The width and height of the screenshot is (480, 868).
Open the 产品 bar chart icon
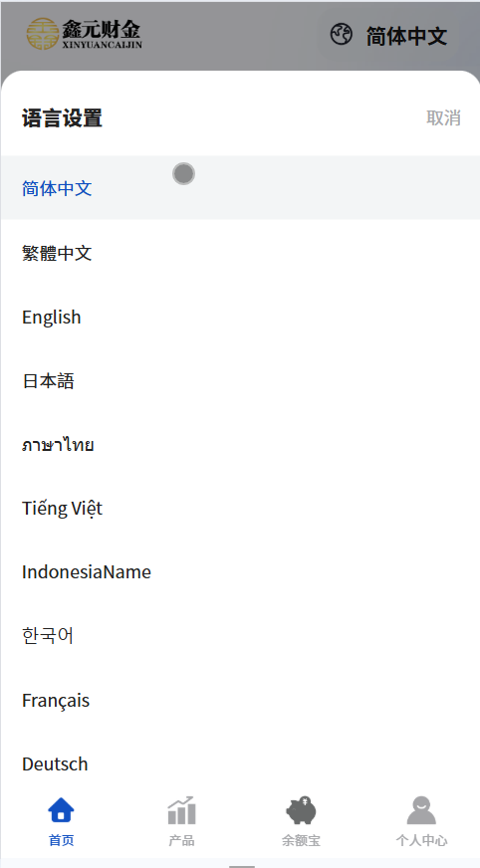click(181, 810)
